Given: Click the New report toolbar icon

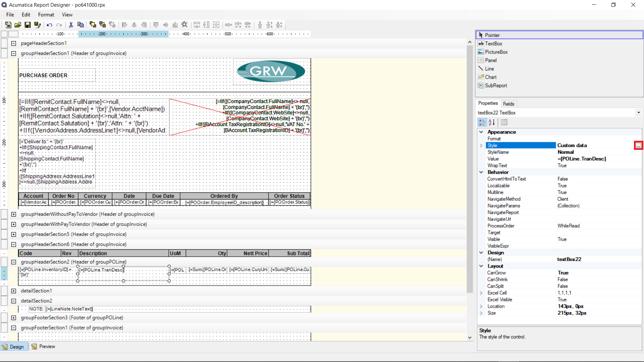Looking at the screenshot, I should tap(8, 25).
